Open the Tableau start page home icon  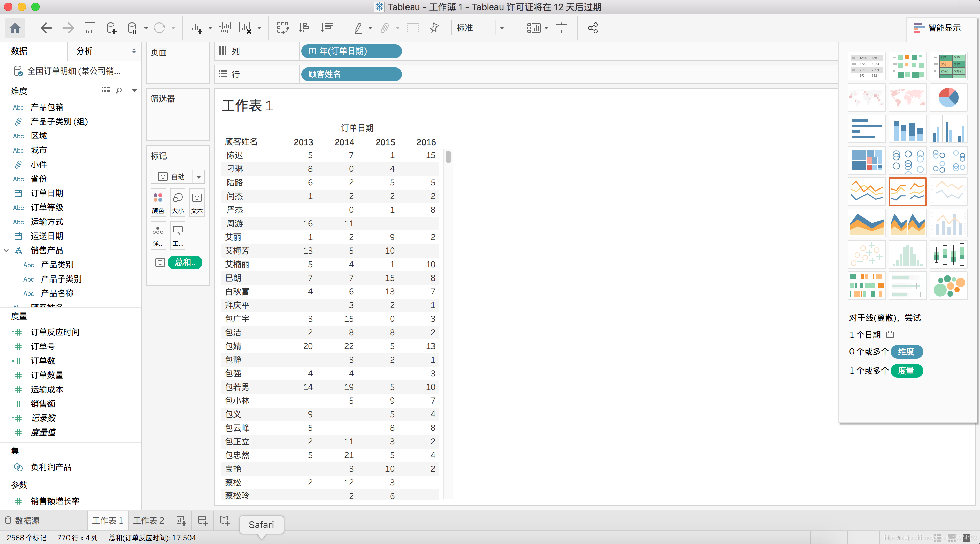15,28
